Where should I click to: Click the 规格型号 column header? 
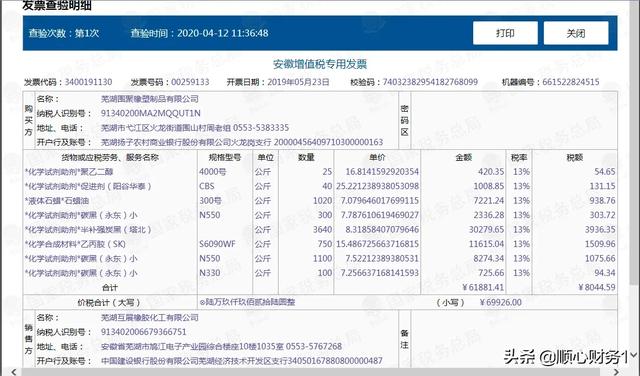pyautogui.click(x=225, y=157)
